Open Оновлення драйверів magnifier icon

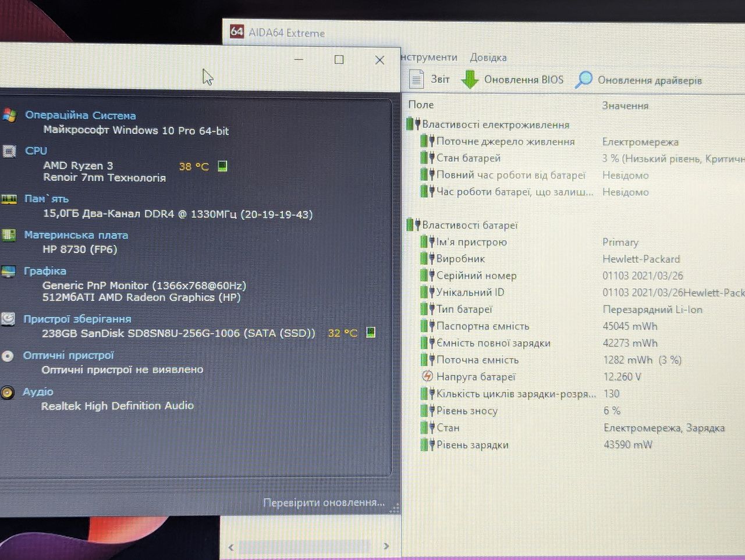coord(583,80)
